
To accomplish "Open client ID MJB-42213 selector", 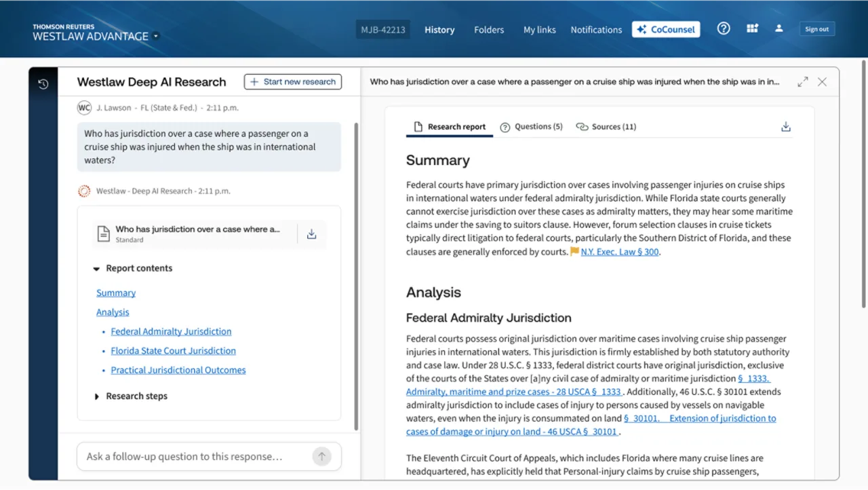I will click(383, 29).
